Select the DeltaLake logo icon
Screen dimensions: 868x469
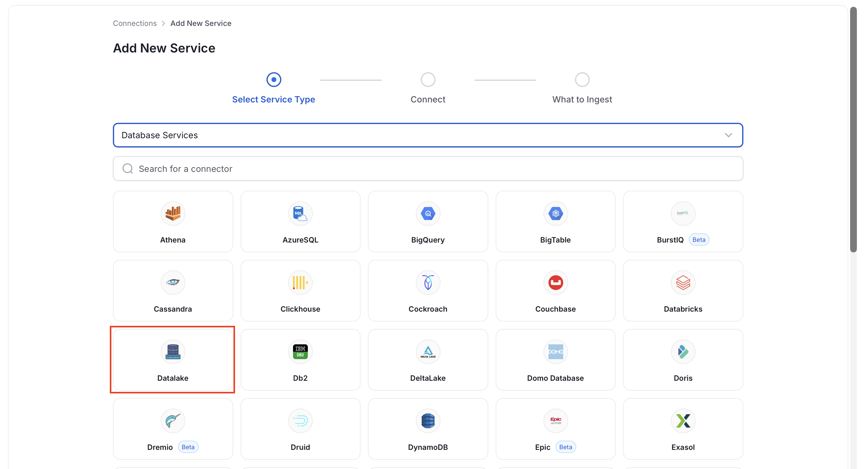(428, 352)
